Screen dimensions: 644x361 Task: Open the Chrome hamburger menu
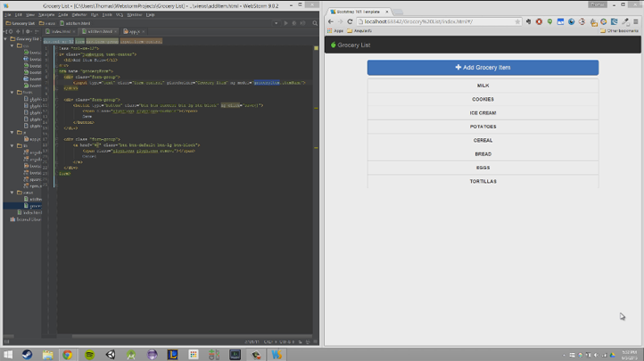pos(635,21)
